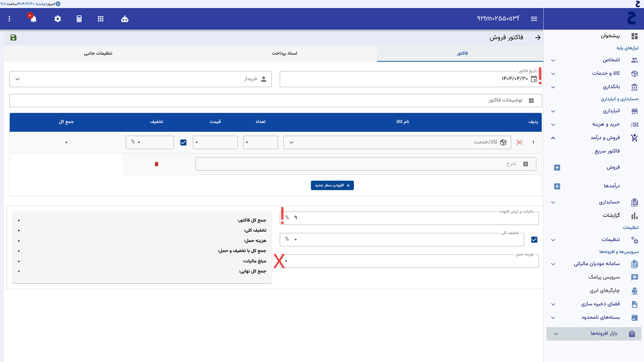This screenshot has height=362, width=644.
Task: Open the apps grid icon
Action: [101, 19]
